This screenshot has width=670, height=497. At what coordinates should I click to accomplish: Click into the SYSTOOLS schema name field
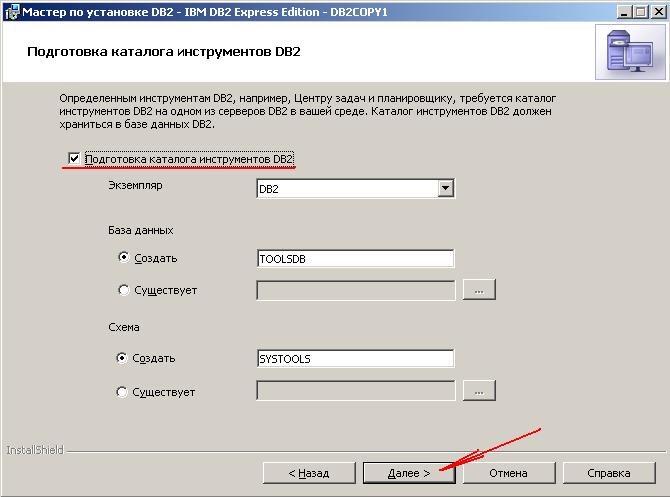click(356, 359)
